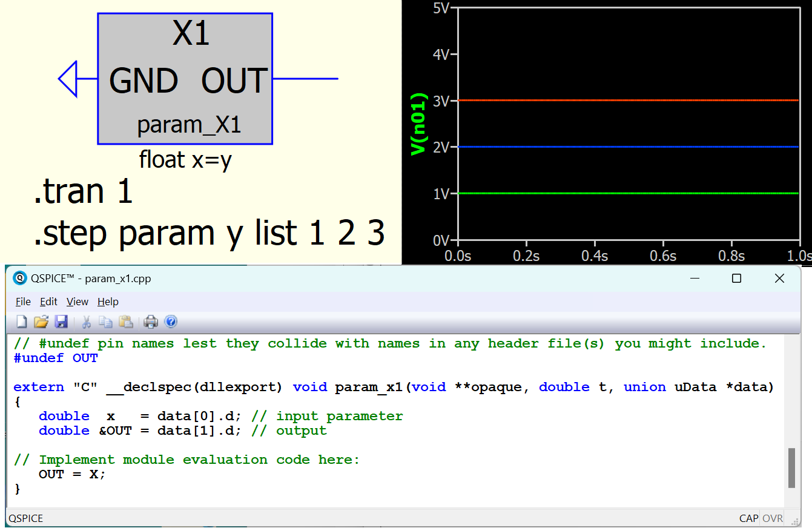Click the green 1V trace in plot
This screenshot has height=528, width=812.
[628, 193]
